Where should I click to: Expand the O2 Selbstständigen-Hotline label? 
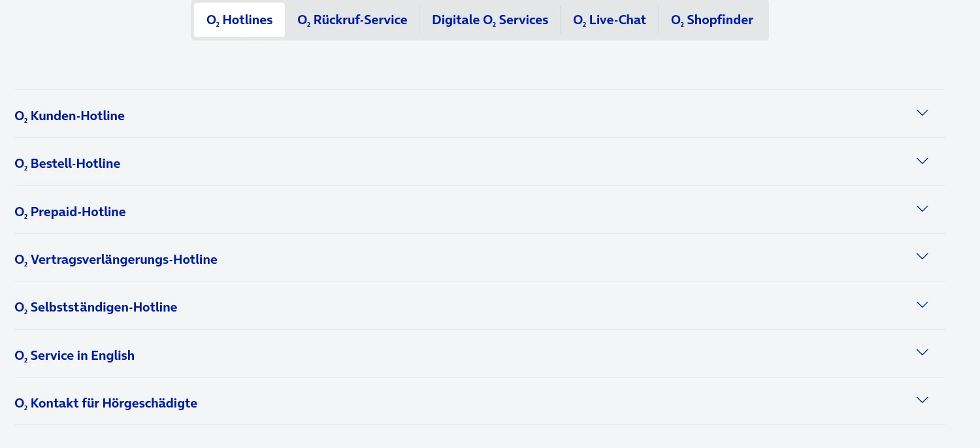[x=95, y=307]
